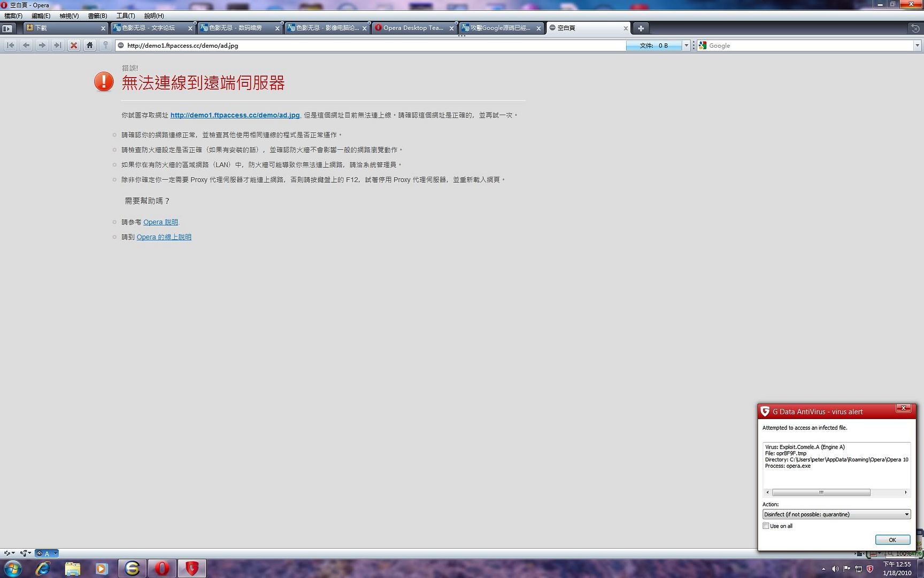Click 'Virus: Exploit.Comele.A (Engine A)' text
This screenshot has width=924, height=578.
coord(805,447)
